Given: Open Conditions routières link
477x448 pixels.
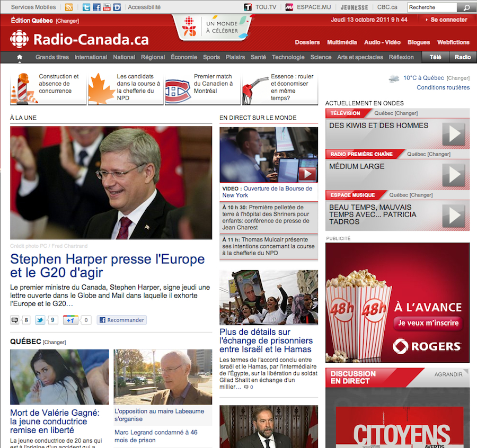Looking at the screenshot, I should 443,87.
